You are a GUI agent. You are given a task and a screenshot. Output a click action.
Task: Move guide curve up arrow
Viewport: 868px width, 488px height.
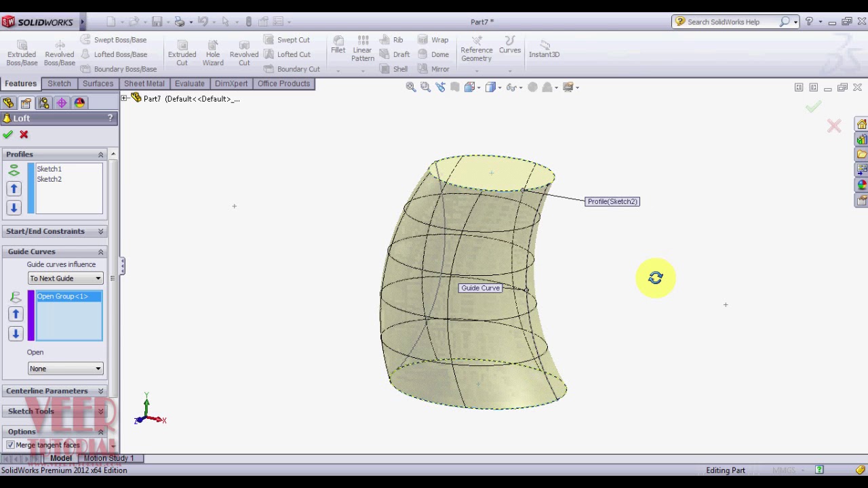click(16, 314)
